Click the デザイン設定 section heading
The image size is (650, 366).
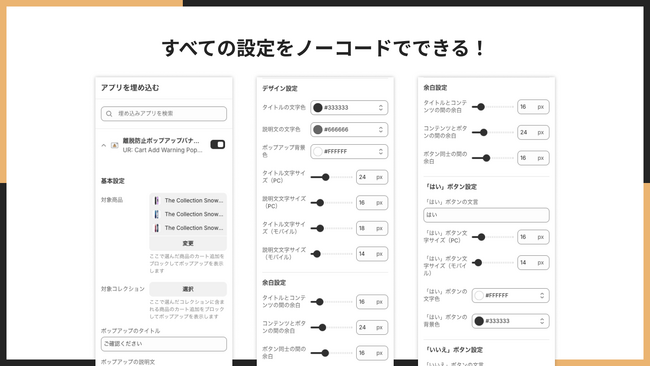coord(280,88)
